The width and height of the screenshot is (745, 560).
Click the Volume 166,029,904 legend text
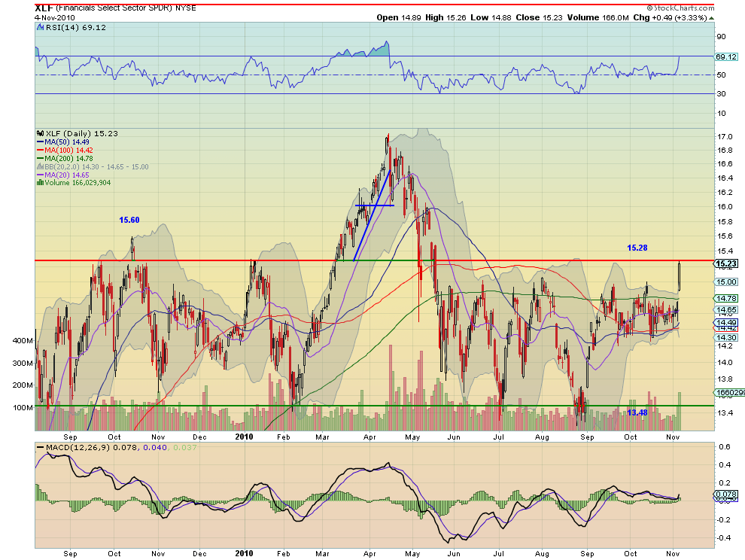[x=78, y=183]
